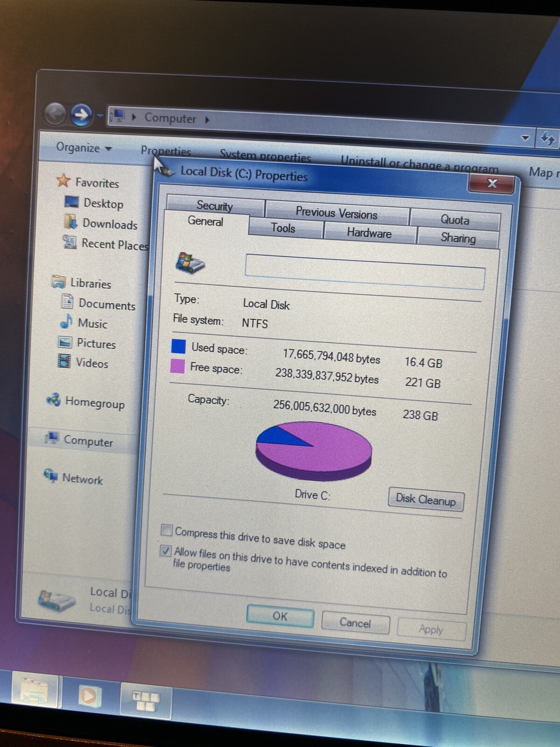Click the Network icon in navigation pane
This screenshot has width=560, height=747.
pos(51,475)
